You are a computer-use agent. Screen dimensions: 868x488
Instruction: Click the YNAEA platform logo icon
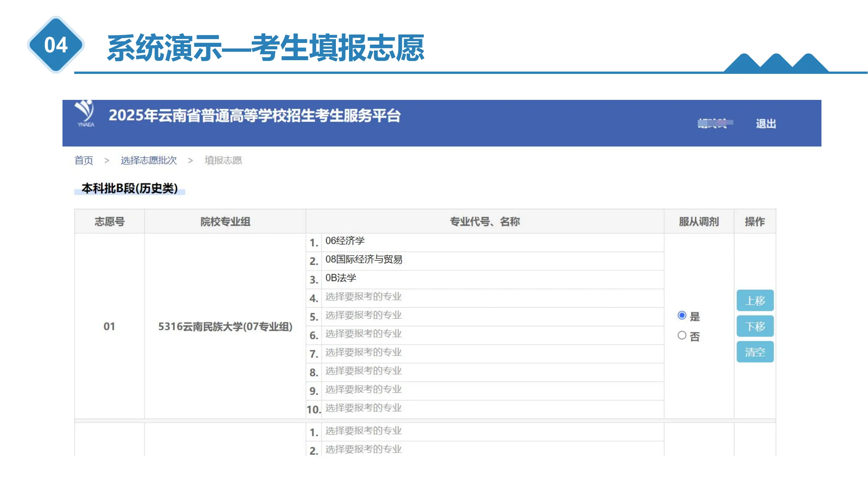pyautogui.click(x=85, y=114)
